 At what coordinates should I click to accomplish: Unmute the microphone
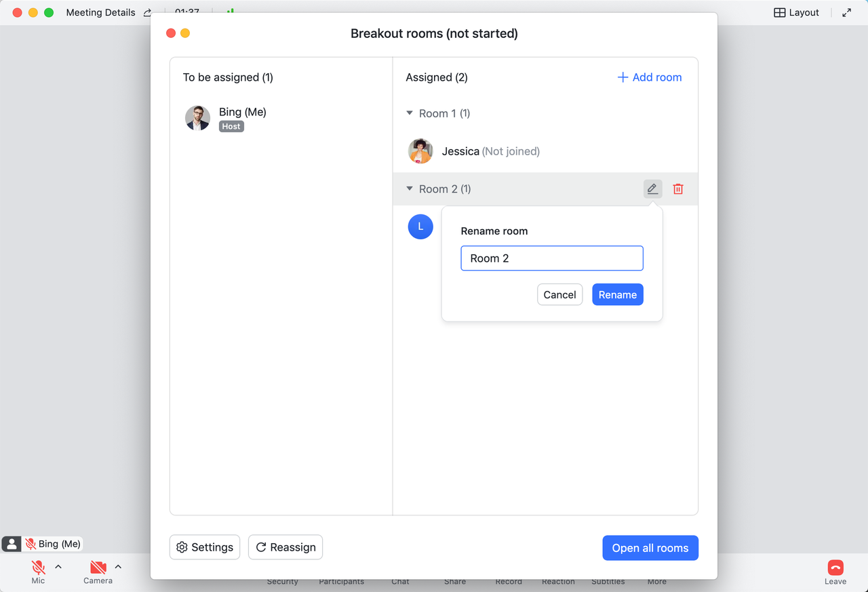[39, 568]
